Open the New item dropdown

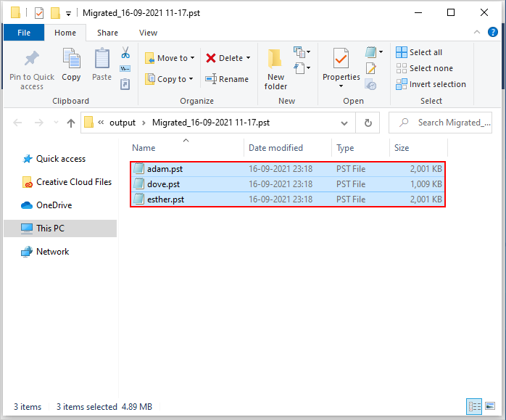[302, 52]
